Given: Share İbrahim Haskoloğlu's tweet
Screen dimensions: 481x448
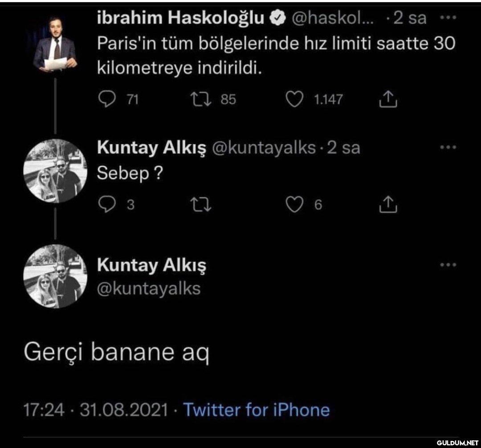Looking at the screenshot, I should click(388, 100).
